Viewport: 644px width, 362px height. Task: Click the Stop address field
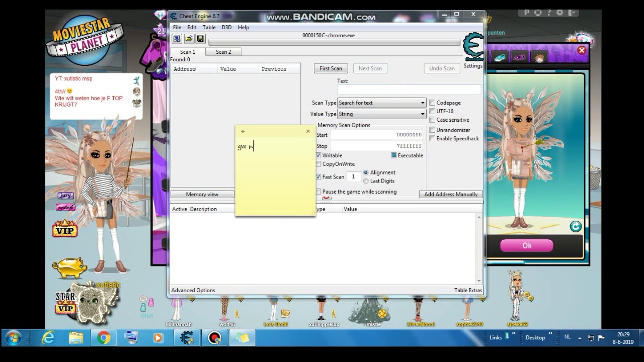coord(376,146)
